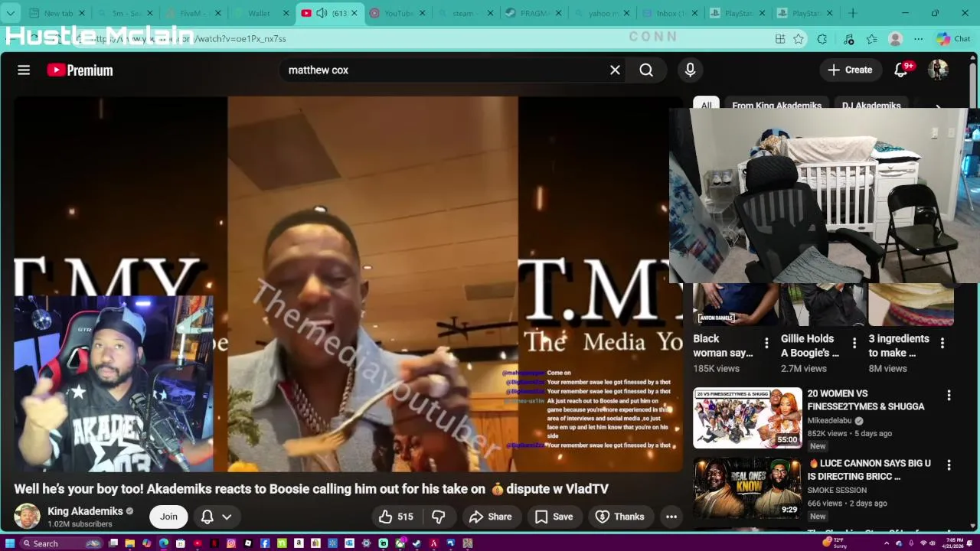
Task: Switch to the FiveM browser tab
Action: point(194,13)
